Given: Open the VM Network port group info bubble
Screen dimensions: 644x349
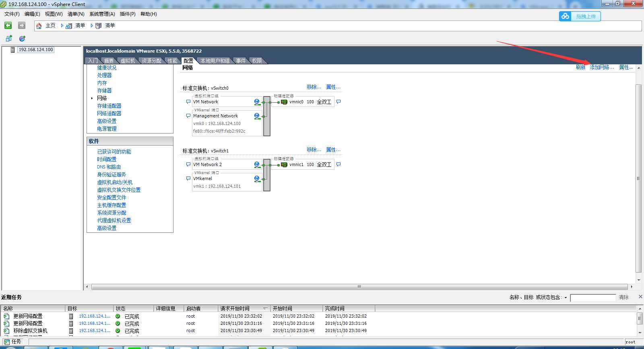Looking at the screenshot, I should [188, 102].
